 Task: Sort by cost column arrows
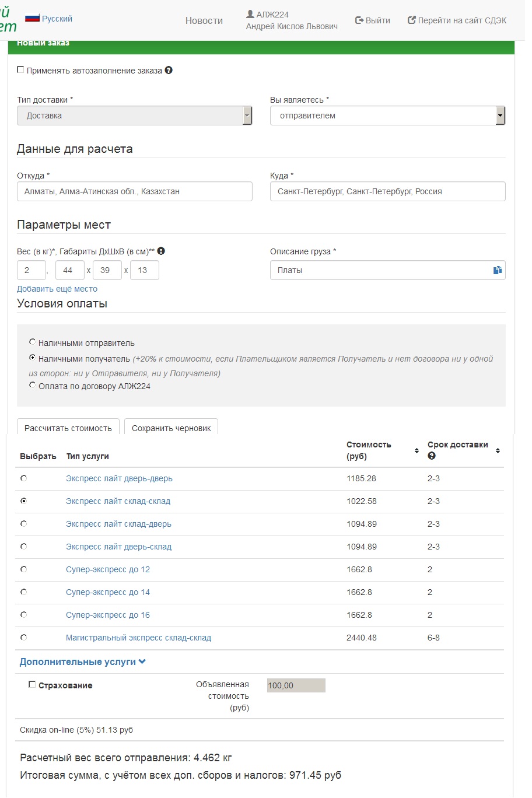pos(416,450)
